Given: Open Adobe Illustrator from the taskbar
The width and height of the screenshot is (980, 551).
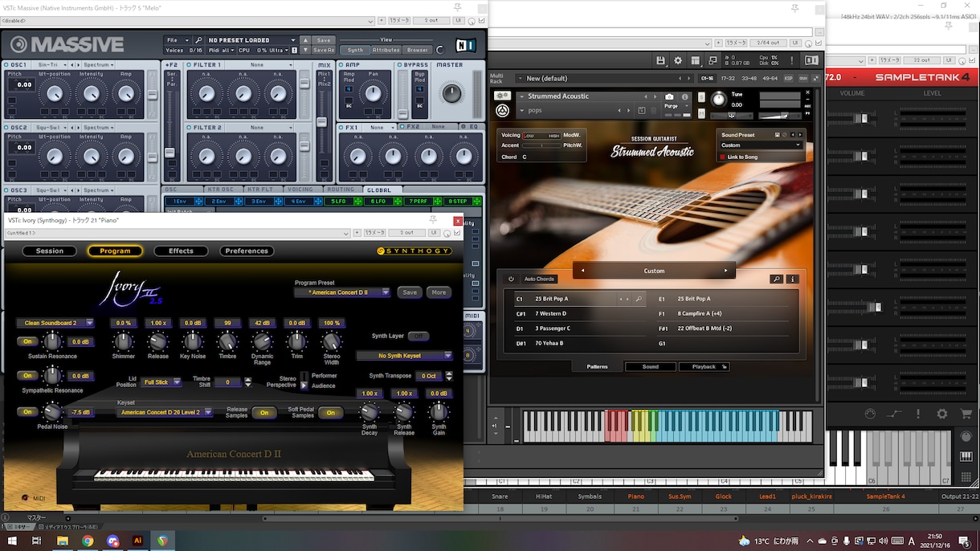Looking at the screenshot, I should tap(138, 541).
